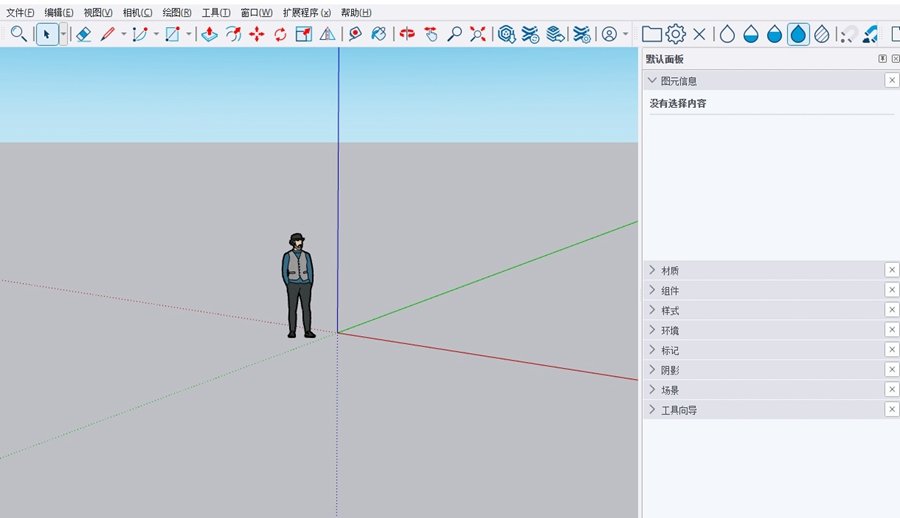
Task: Open the 文件(F) menu
Action: [x=20, y=12]
